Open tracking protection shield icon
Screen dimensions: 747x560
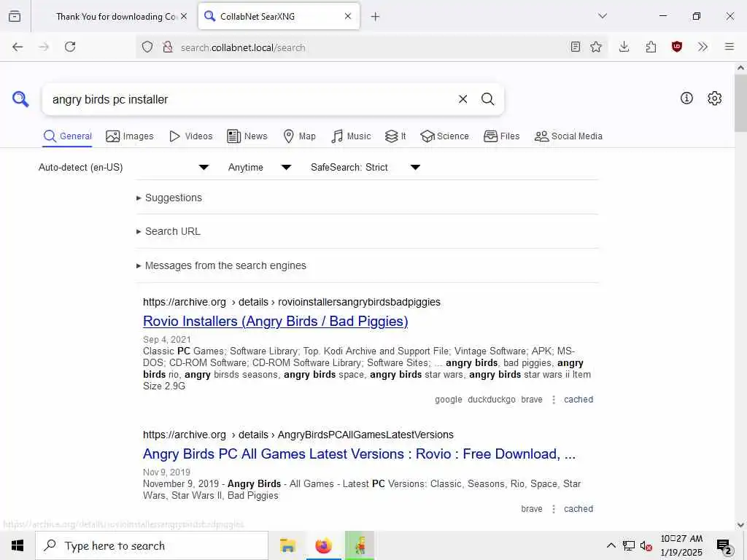(x=147, y=47)
